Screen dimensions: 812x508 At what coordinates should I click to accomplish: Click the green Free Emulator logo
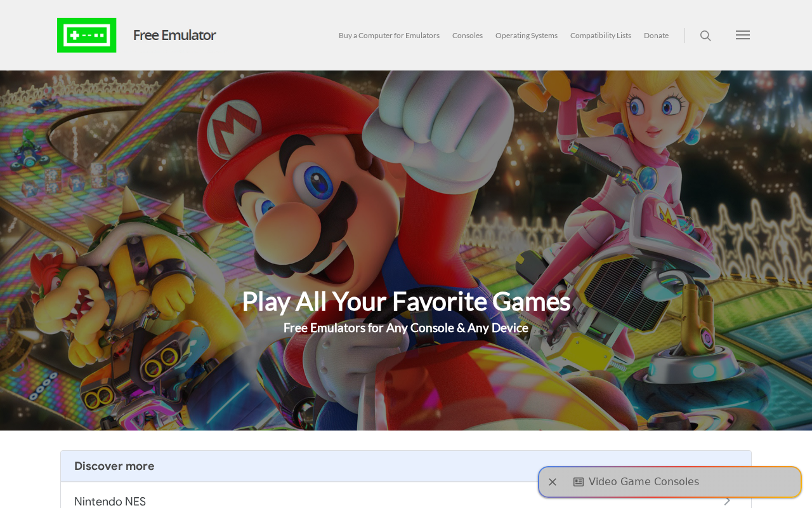coord(86,35)
